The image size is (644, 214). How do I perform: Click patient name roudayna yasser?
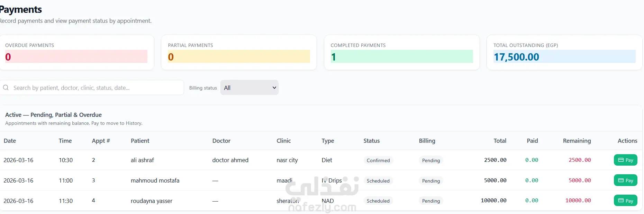coord(151,201)
